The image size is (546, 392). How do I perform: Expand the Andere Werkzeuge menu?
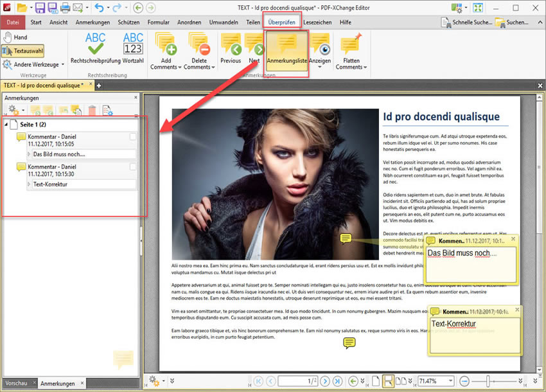(33, 64)
